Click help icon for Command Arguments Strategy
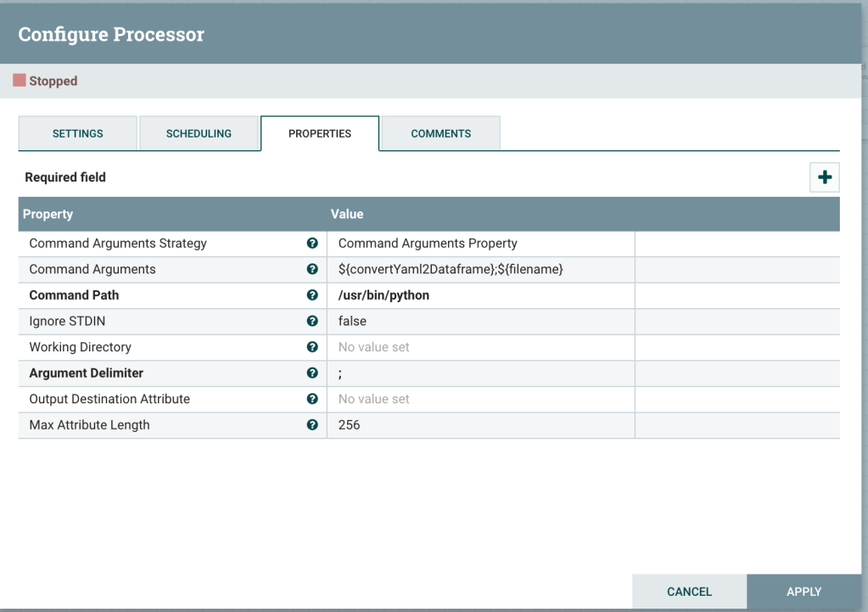868x612 pixels. coord(312,244)
